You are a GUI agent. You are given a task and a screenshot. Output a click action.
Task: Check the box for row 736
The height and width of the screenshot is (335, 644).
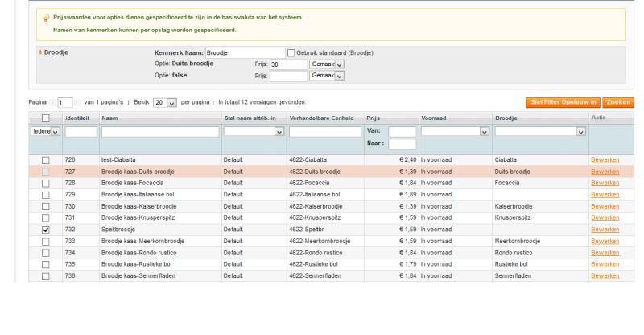pos(46,276)
